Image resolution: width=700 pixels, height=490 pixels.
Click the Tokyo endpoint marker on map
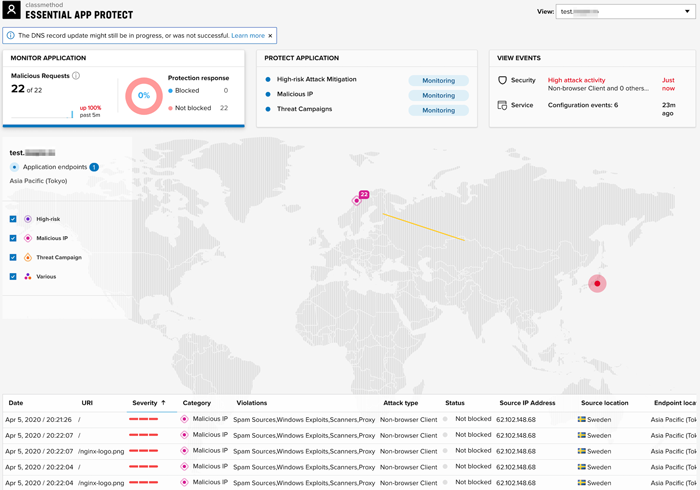(597, 283)
